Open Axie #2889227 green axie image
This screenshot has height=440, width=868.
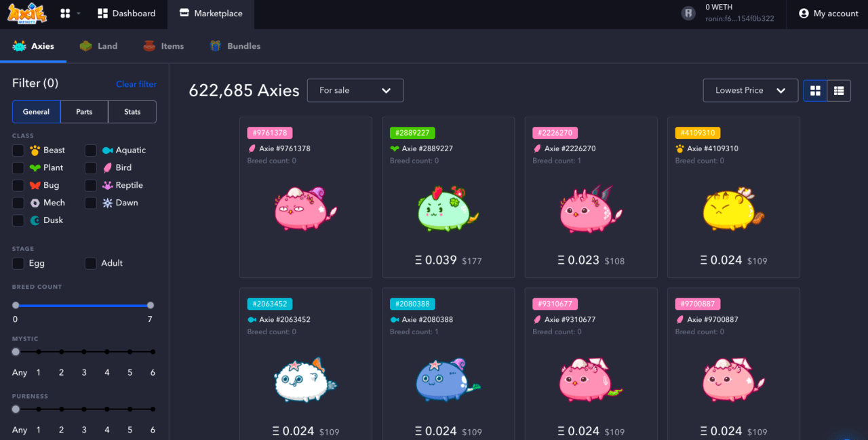pyautogui.click(x=448, y=208)
